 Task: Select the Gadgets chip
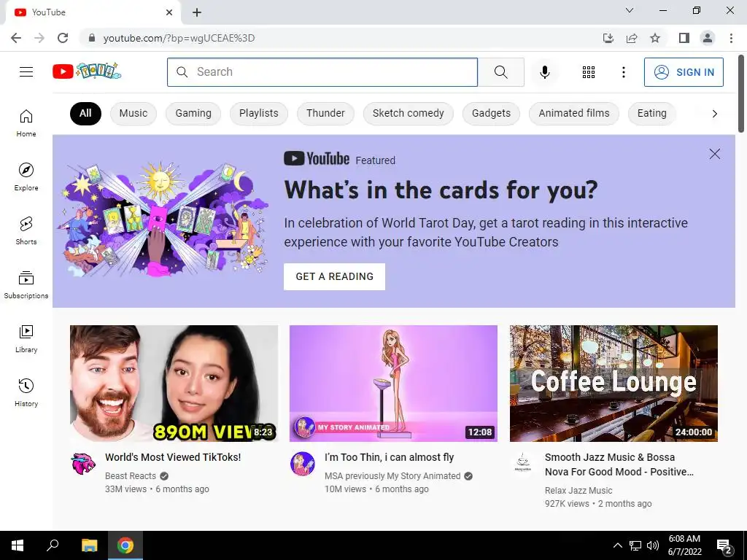[491, 113]
